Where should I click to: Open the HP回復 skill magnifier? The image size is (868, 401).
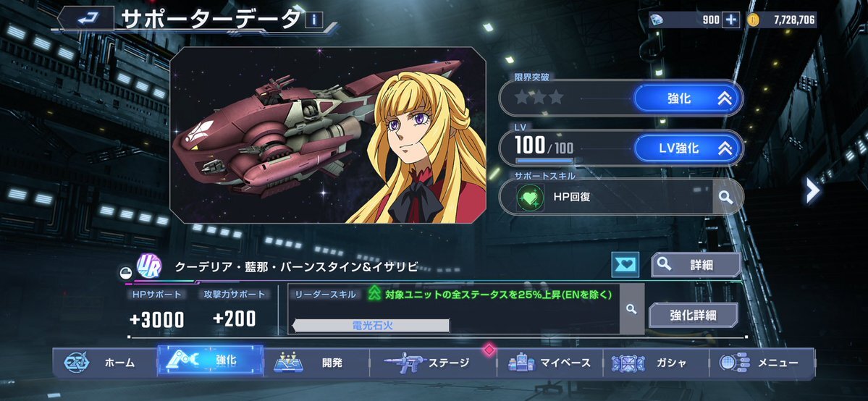pos(725,197)
